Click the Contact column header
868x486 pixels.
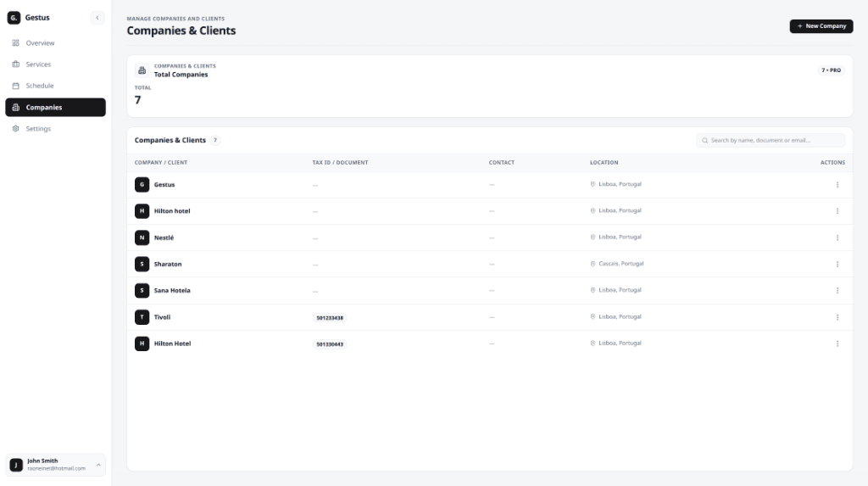pos(502,162)
